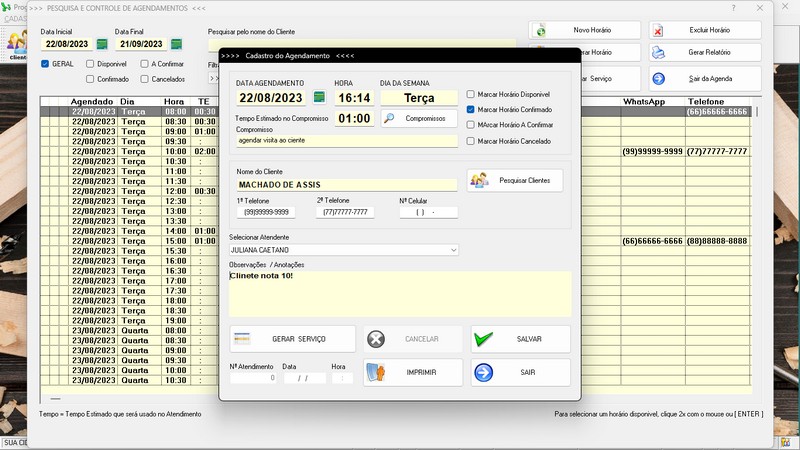Click the Pesquisar Clientes people icon
800x450 pixels.
point(480,180)
